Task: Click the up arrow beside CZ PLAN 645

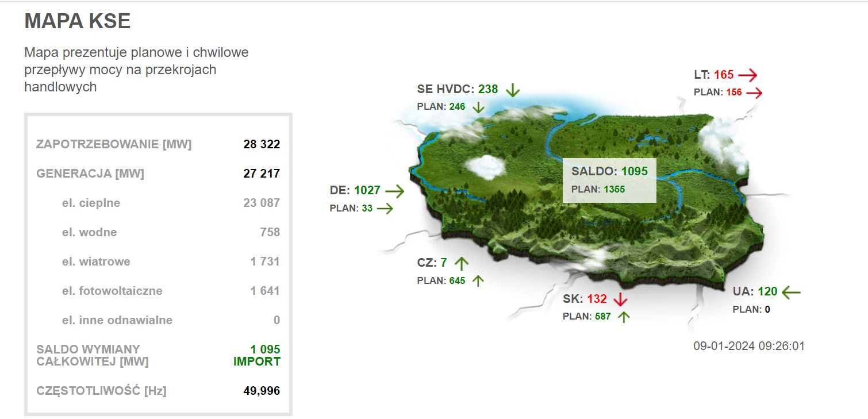Action: coord(478,281)
